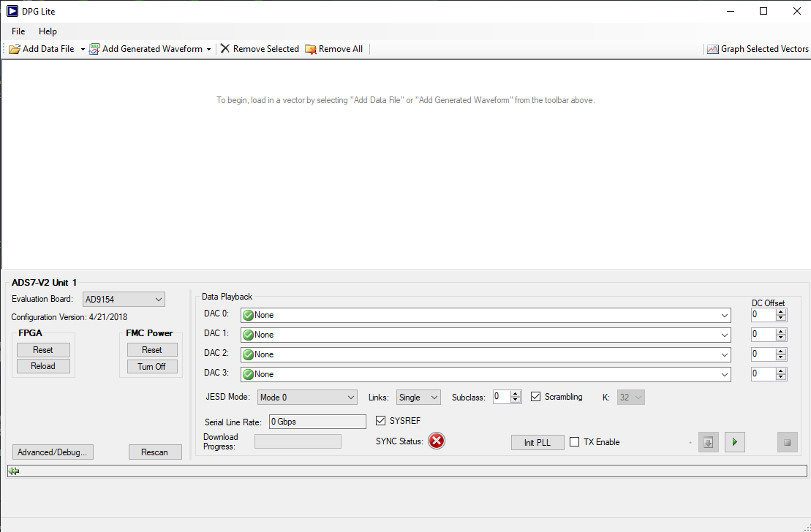Open the Help menu

(48, 31)
